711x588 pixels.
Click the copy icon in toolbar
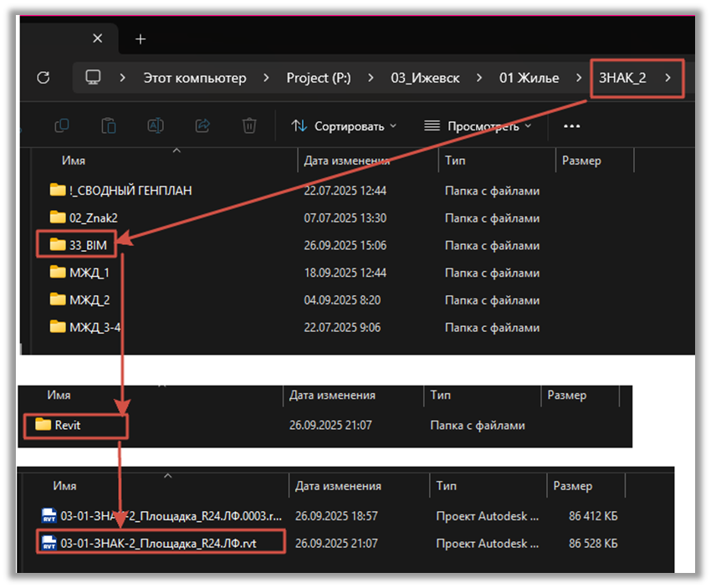(61, 125)
